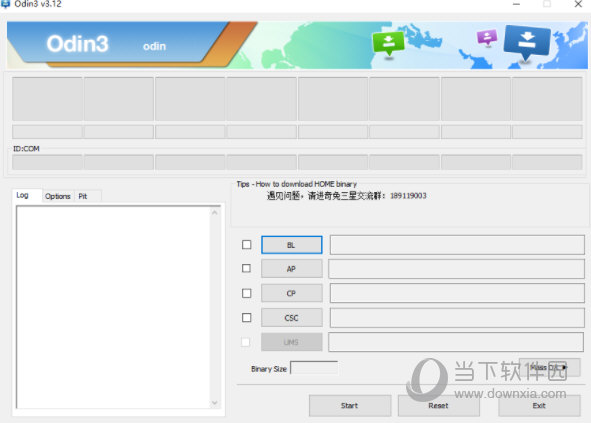The height and width of the screenshot is (423, 591).
Task: Exit the Odin application
Action: pos(539,406)
